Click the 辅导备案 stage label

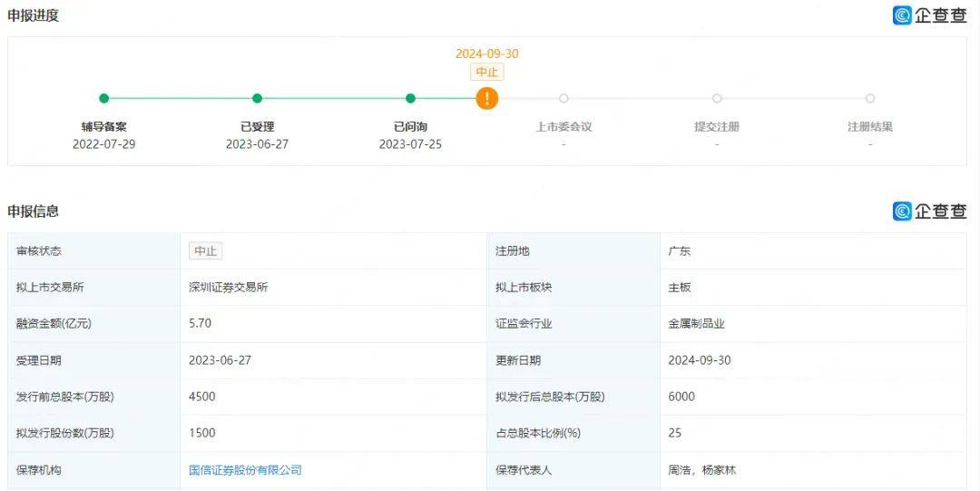coord(104,126)
